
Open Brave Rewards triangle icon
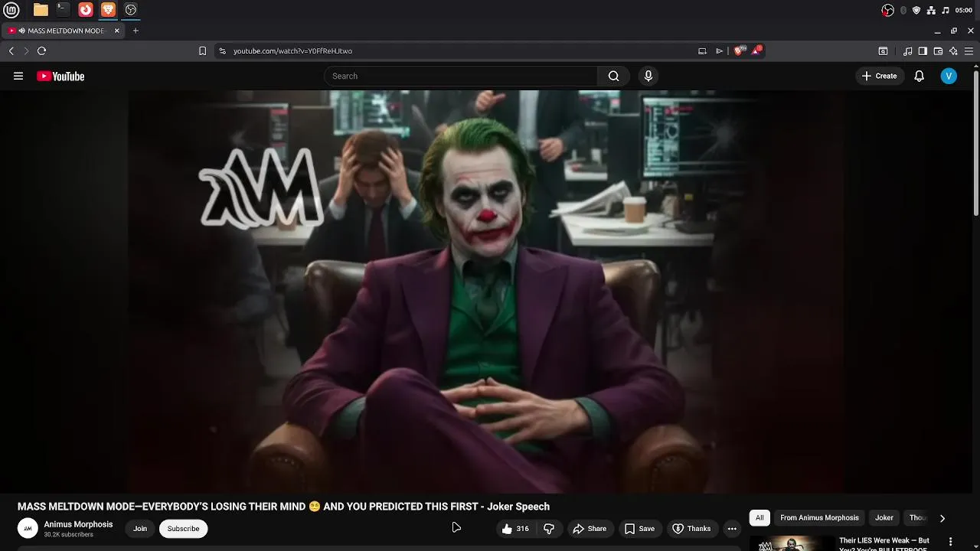tap(756, 51)
